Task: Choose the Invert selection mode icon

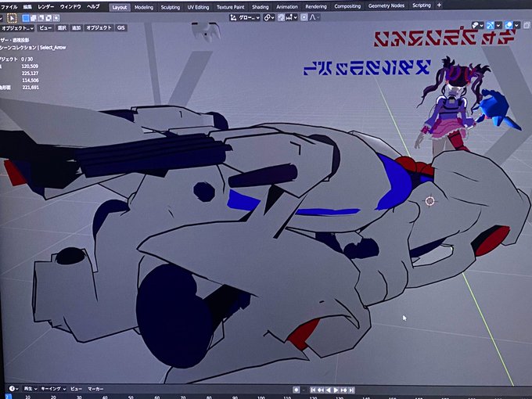Action: tap(49, 18)
